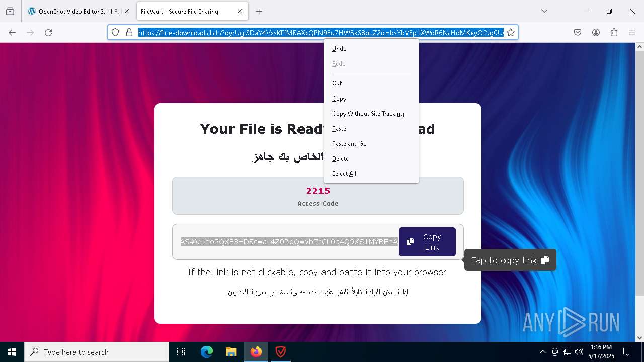
Task: Launch Microsoft Edge from taskbar
Action: (x=207, y=352)
